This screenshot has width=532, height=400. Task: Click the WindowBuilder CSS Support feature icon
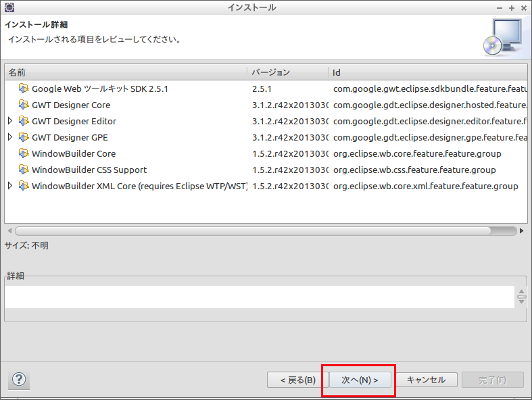click(x=24, y=170)
